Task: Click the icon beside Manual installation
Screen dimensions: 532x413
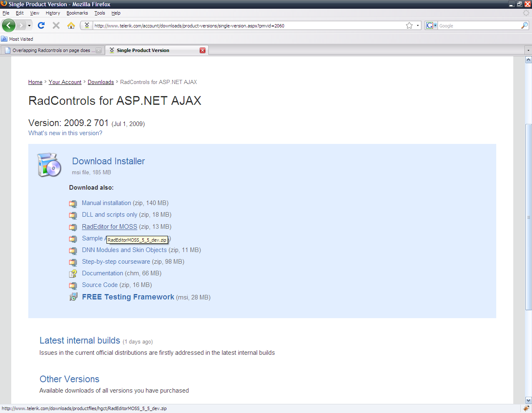Action: pos(73,204)
